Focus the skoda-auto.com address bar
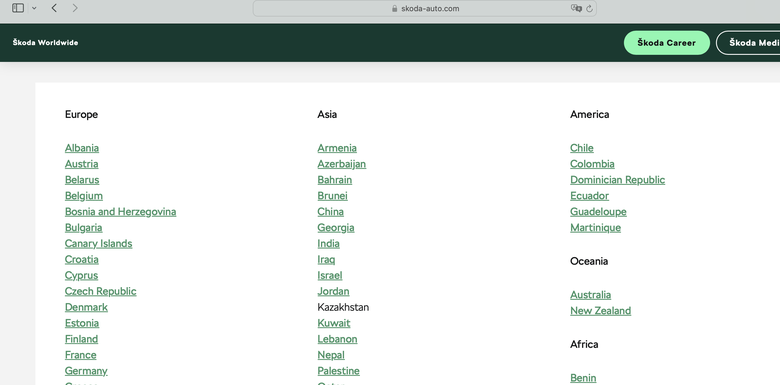The image size is (780, 385). pos(424,8)
